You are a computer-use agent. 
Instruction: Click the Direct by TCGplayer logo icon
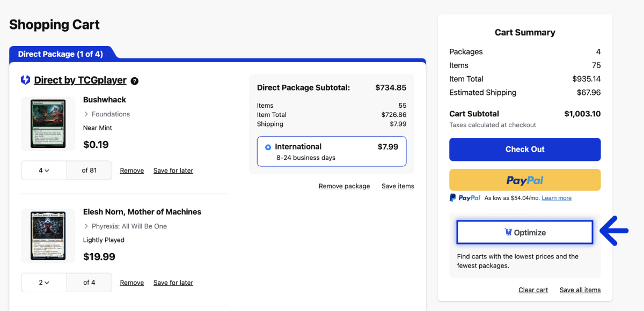(x=25, y=80)
